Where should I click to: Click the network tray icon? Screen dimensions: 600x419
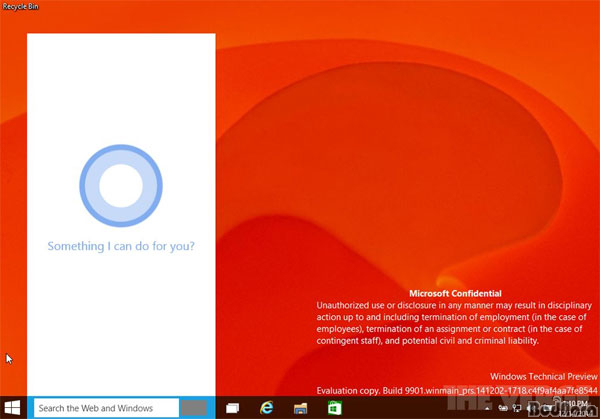(517, 409)
